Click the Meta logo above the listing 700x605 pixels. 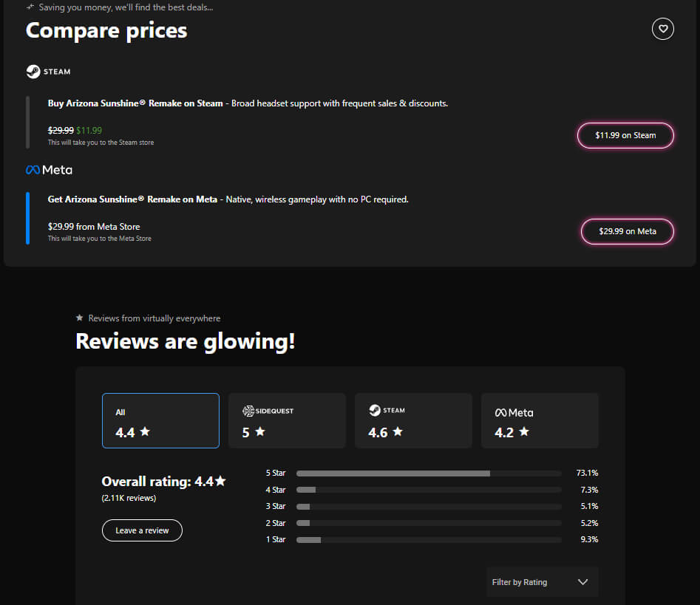[x=49, y=170]
